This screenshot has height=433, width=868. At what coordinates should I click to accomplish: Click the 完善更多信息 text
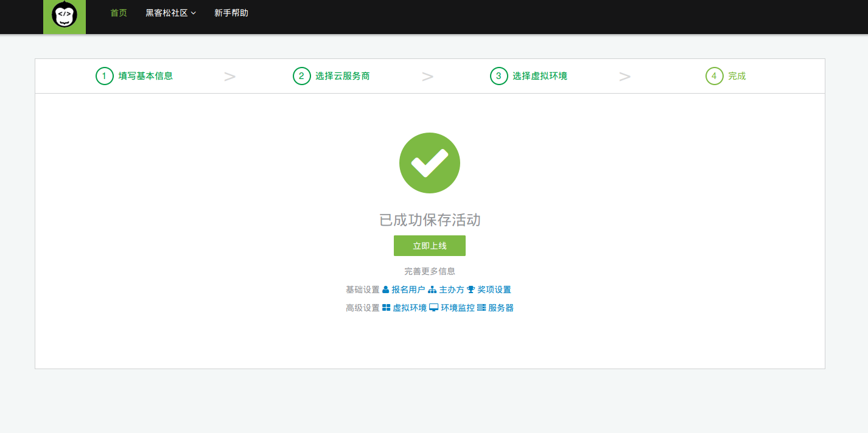click(x=430, y=271)
